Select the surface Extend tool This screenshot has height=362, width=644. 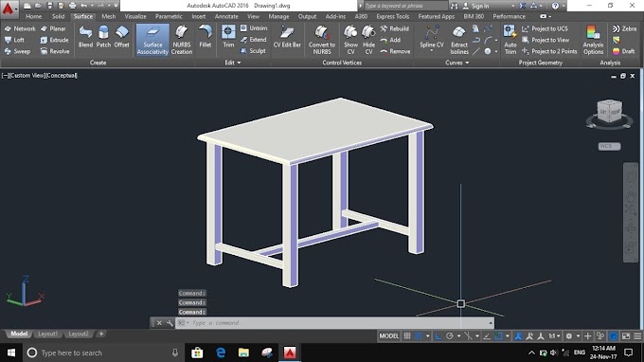pyautogui.click(x=254, y=40)
